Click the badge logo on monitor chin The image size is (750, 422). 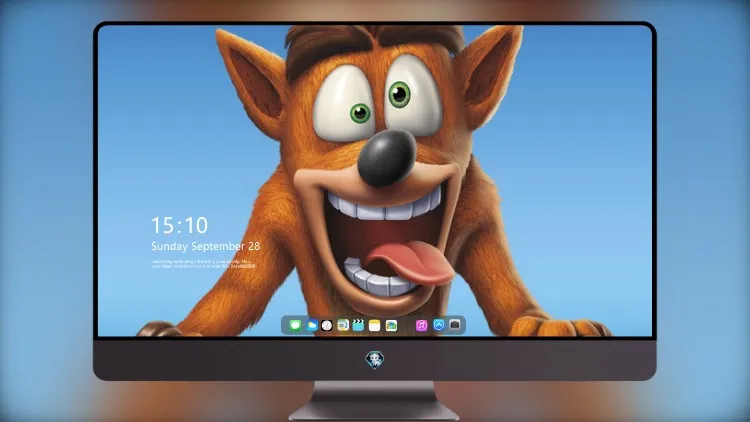click(x=375, y=360)
